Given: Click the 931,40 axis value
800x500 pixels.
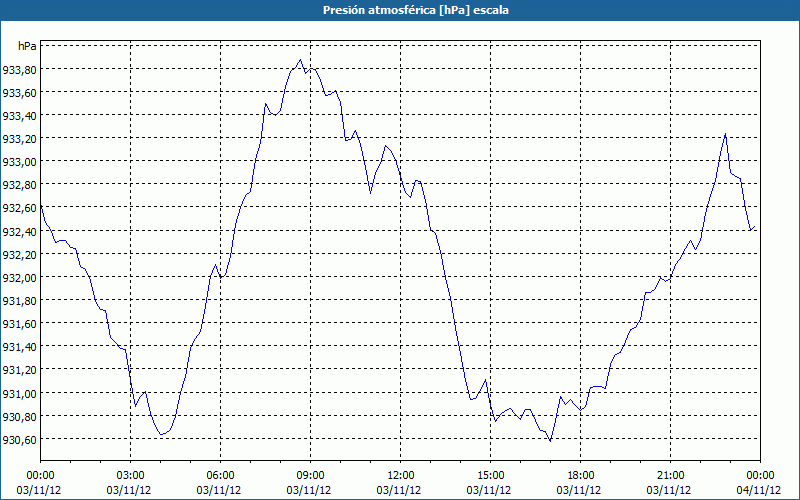Looking at the screenshot, I should 19,346.
